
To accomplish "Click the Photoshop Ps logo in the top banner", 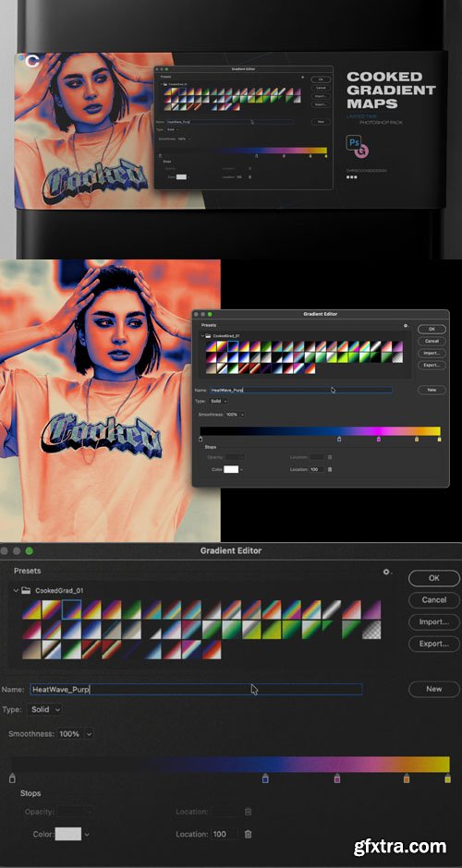I will point(353,142).
